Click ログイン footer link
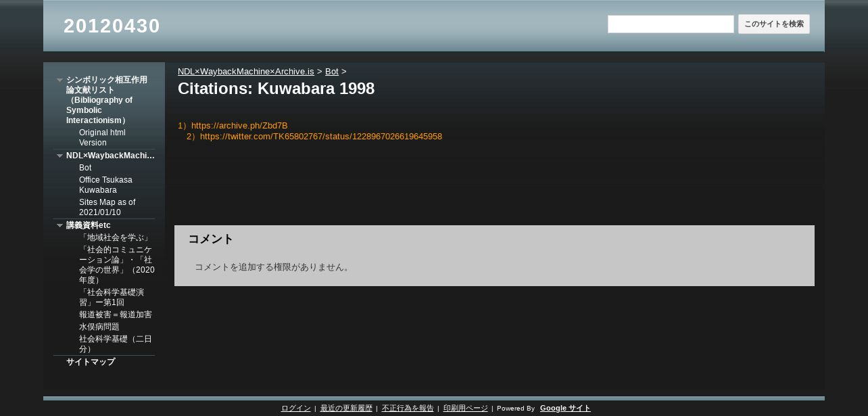The height and width of the screenshot is (416, 868). tap(295, 408)
